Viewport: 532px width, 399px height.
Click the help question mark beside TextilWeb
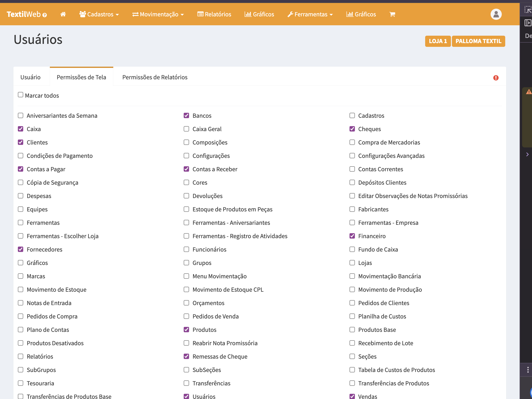45,15
